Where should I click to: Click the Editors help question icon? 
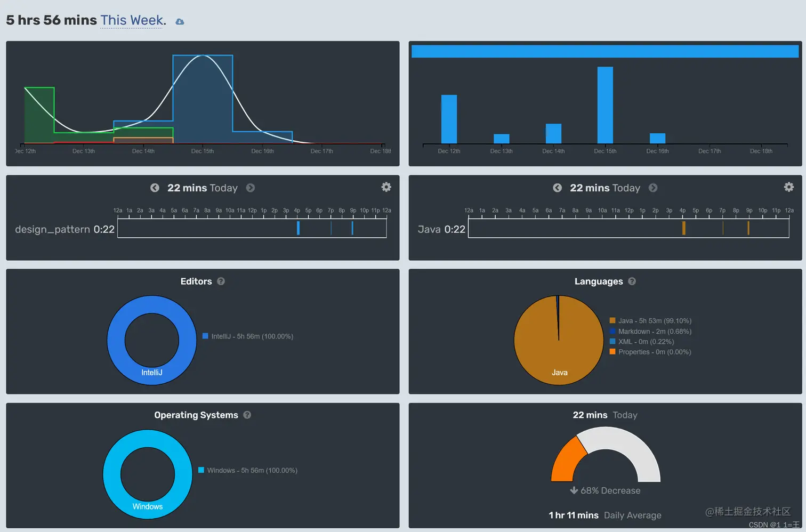pos(221,281)
